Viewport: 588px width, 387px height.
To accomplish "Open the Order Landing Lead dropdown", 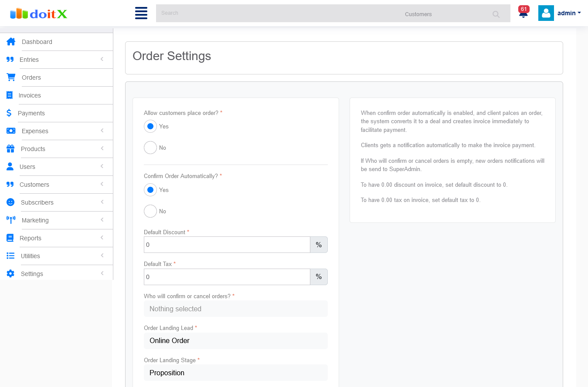I will coord(235,340).
